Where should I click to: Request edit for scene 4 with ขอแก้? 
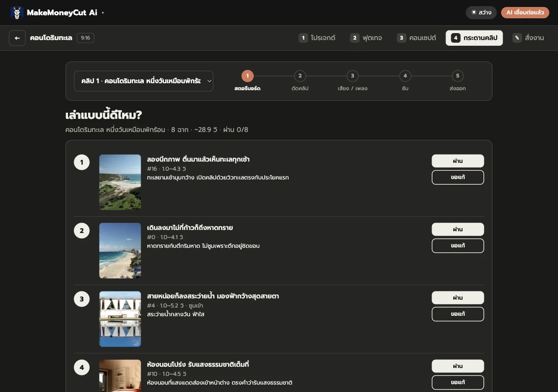coord(458,382)
